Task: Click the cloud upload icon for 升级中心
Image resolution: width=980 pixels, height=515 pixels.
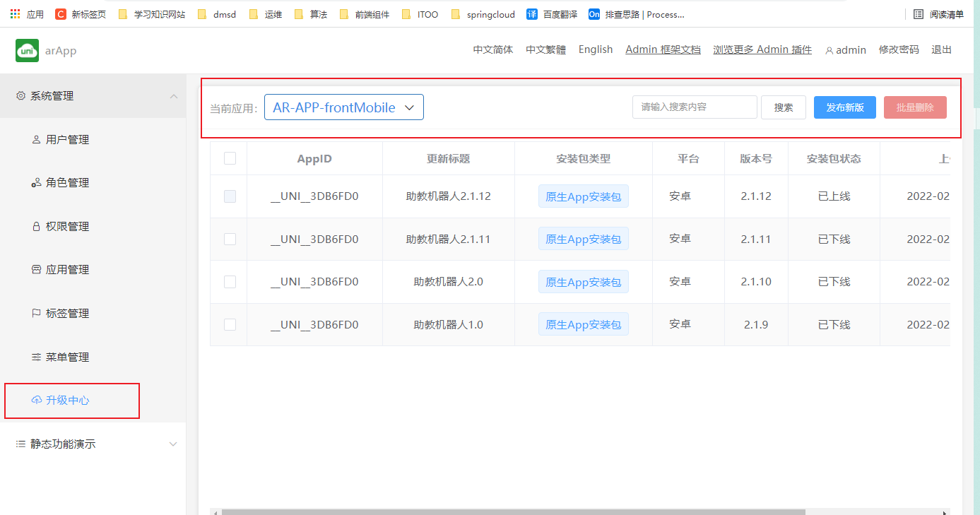Action: coord(37,401)
